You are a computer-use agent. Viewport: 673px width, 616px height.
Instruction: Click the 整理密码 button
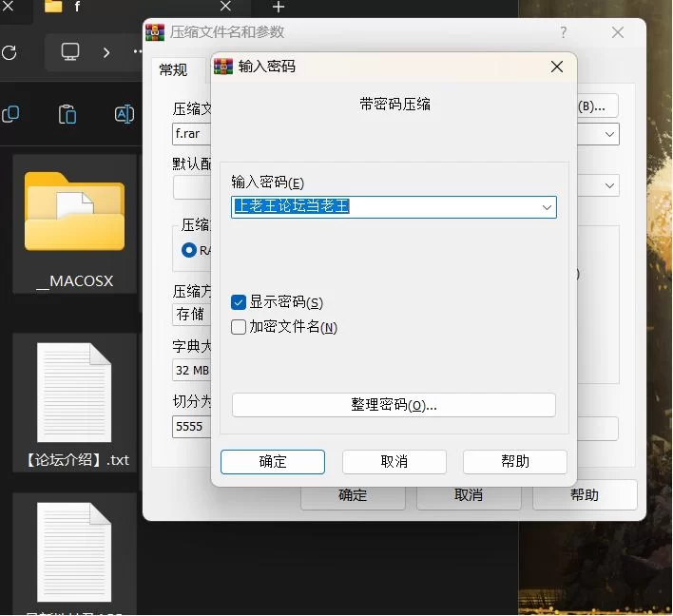tap(394, 405)
